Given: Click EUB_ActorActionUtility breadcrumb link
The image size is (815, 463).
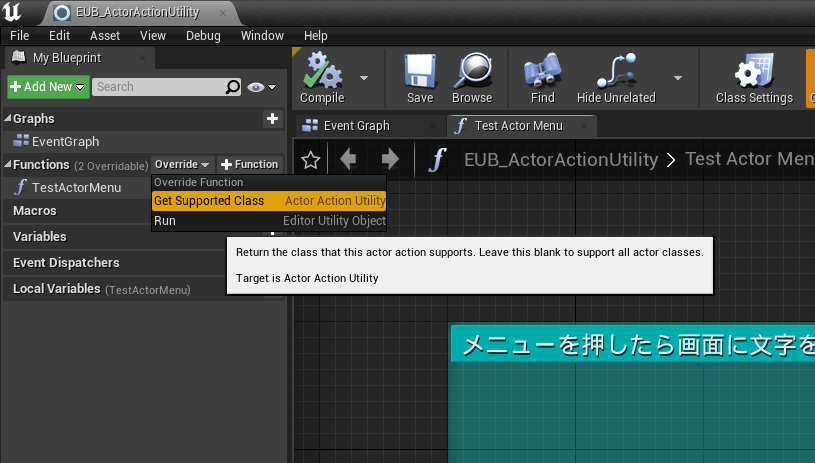Looking at the screenshot, I should pyautogui.click(x=561, y=160).
